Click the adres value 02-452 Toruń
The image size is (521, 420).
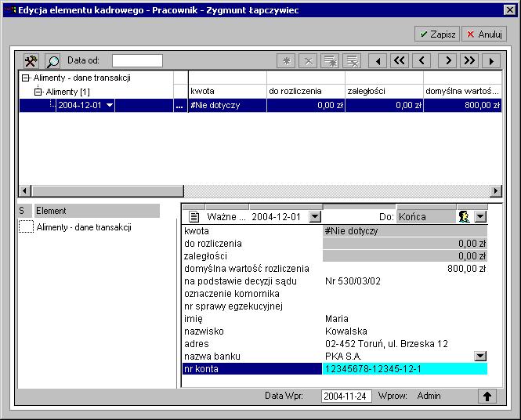tap(386, 343)
